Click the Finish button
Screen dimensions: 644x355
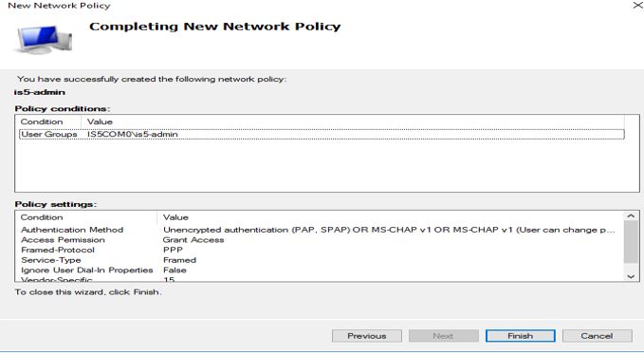coord(520,336)
